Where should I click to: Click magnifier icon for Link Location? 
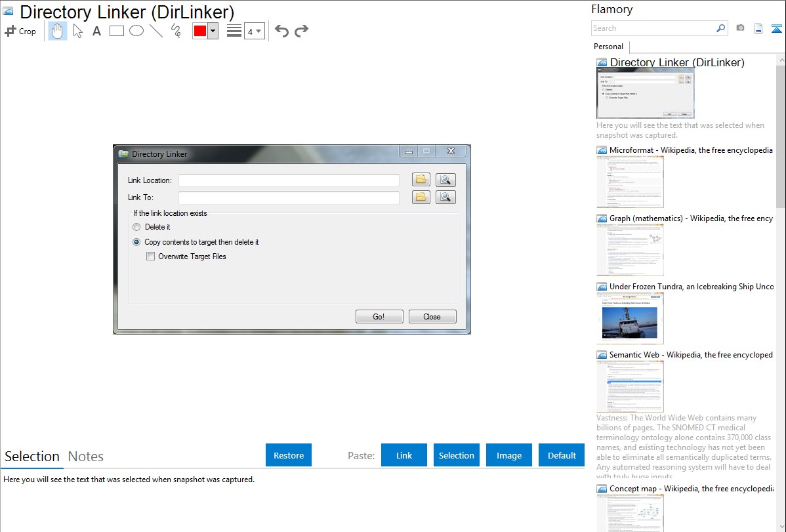tap(445, 180)
